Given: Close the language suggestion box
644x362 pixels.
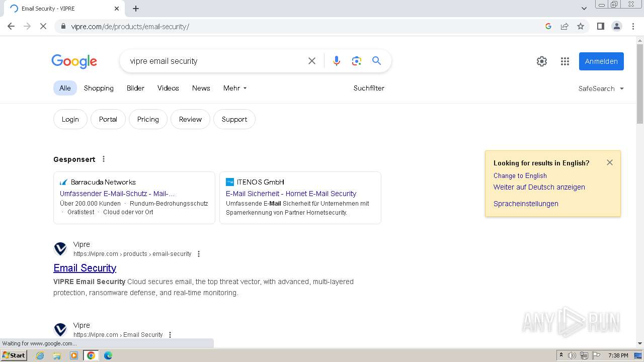Looking at the screenshot, I should 610,162.
